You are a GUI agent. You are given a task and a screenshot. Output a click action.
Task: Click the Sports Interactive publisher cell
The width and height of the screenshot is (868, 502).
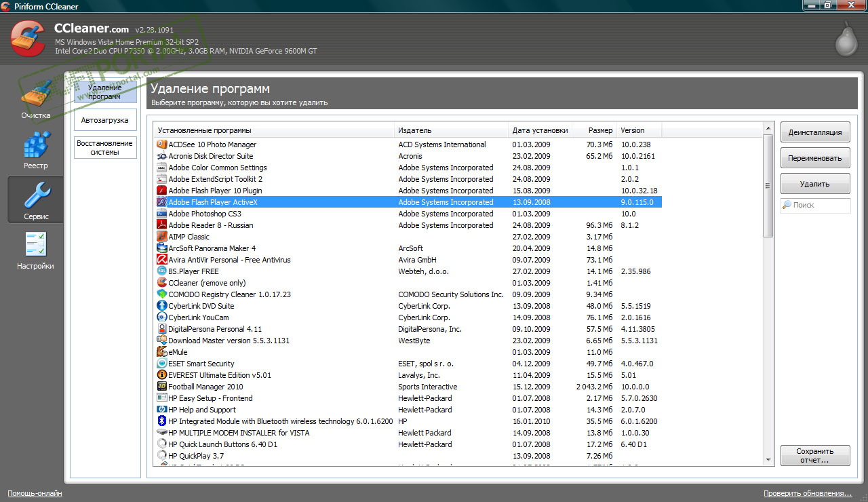pyautogui.click(x=427, y=387)
